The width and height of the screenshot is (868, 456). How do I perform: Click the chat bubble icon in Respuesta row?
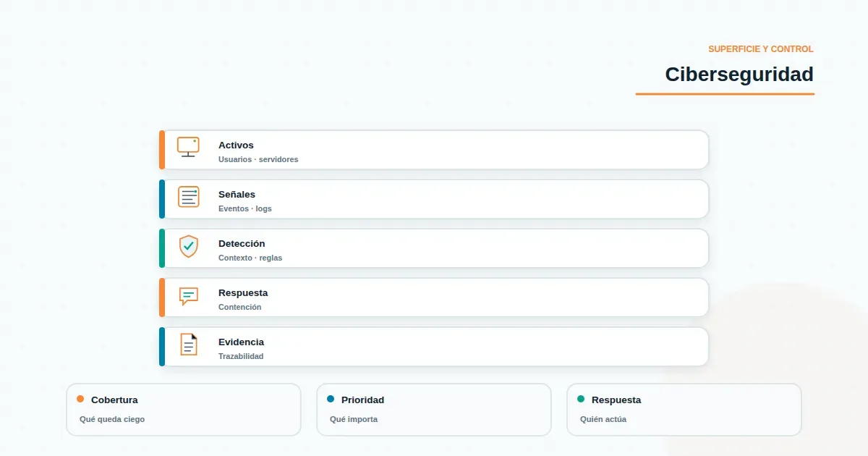pos(188,296)
